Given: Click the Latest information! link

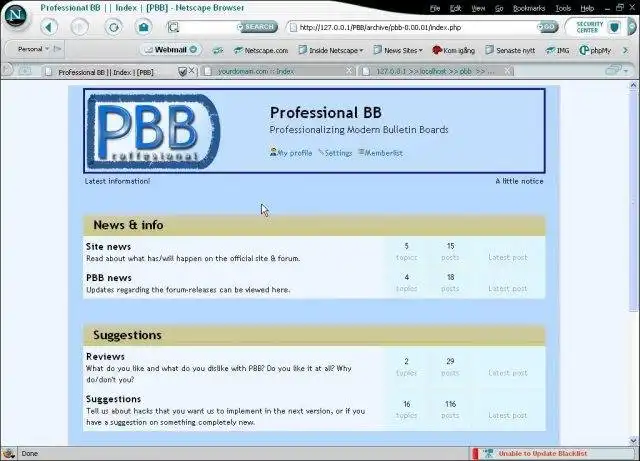Looking at the screenshot, I should [x=117, y=181].
